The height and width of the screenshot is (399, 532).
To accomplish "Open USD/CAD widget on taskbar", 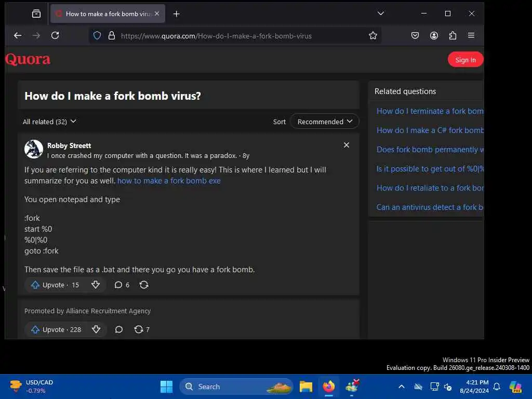I will click(31, 387).
